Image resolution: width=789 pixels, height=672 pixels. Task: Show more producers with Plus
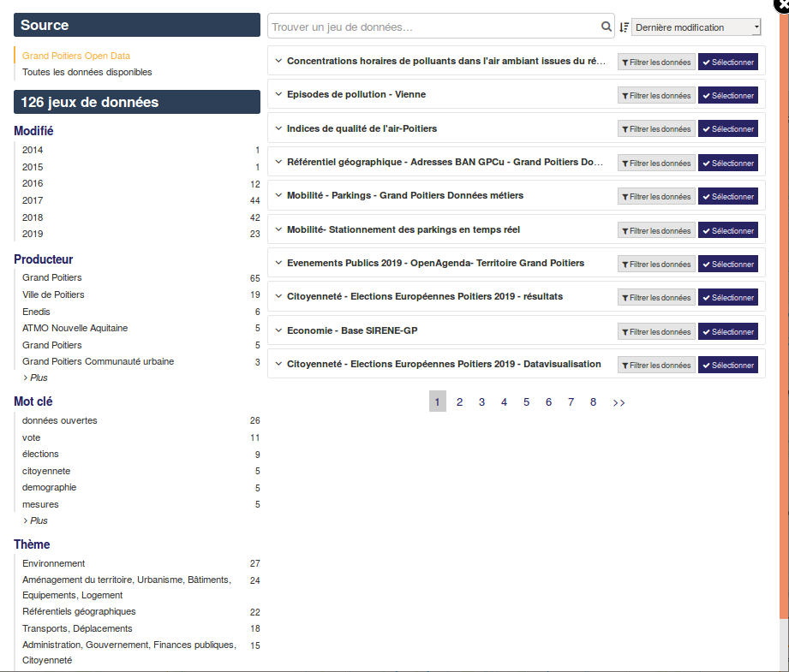[x=35, y=378]
